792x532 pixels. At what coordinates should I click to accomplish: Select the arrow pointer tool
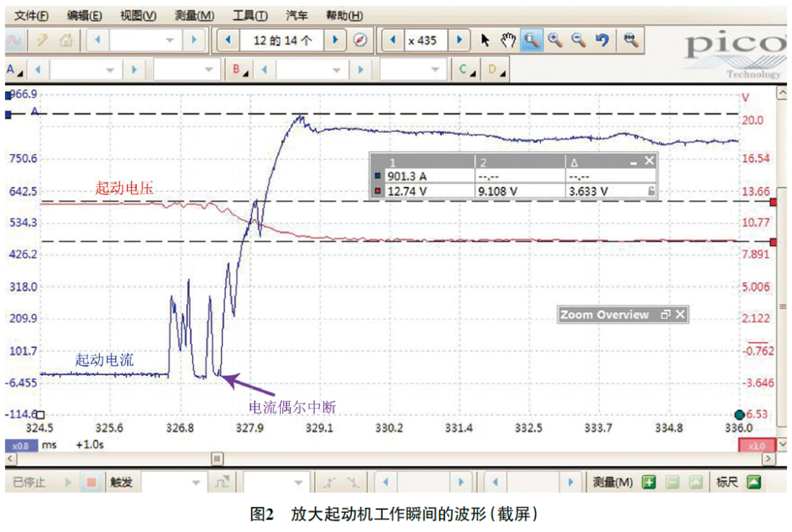click(485, 40)
